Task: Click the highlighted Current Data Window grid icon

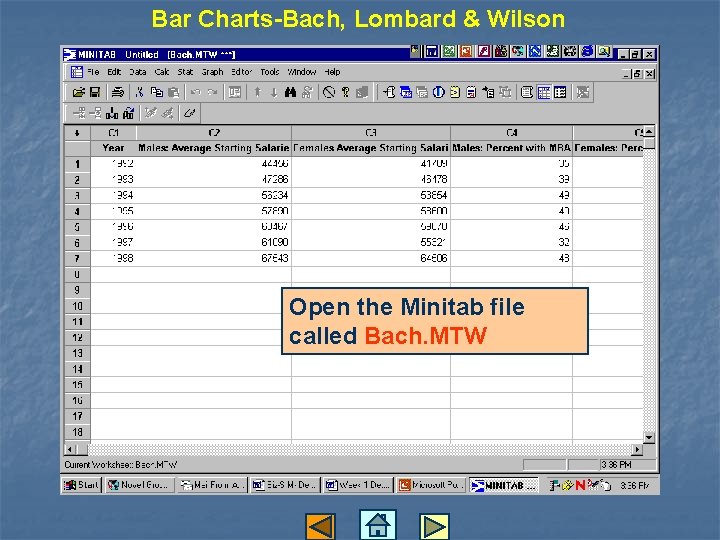Action: (x=544, y=92)
